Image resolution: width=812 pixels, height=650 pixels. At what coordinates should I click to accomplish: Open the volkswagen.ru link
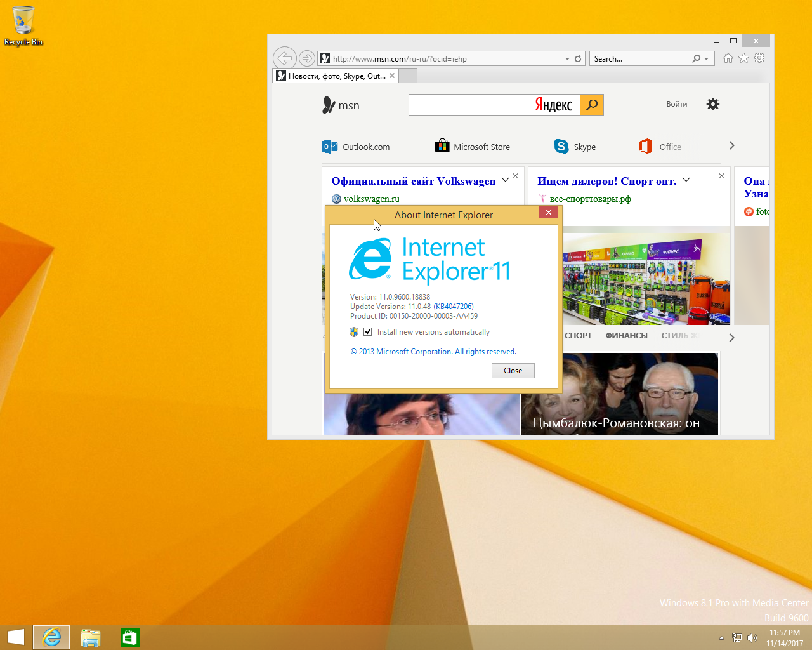point(372,199)
